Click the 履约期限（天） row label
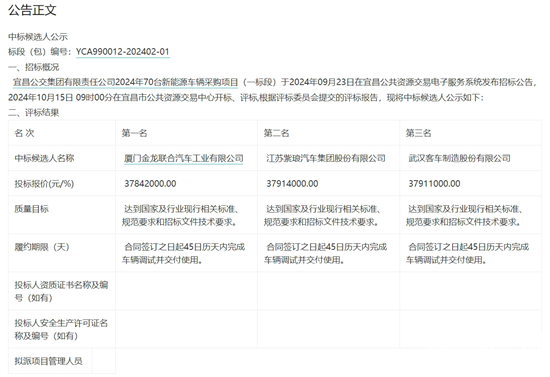The image size is (550, 377). (42, 247)
